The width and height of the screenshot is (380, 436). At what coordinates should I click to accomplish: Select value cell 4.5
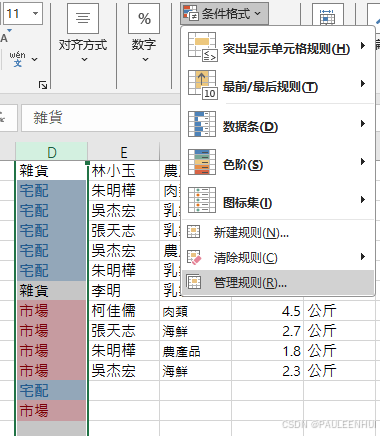point(267,310)
